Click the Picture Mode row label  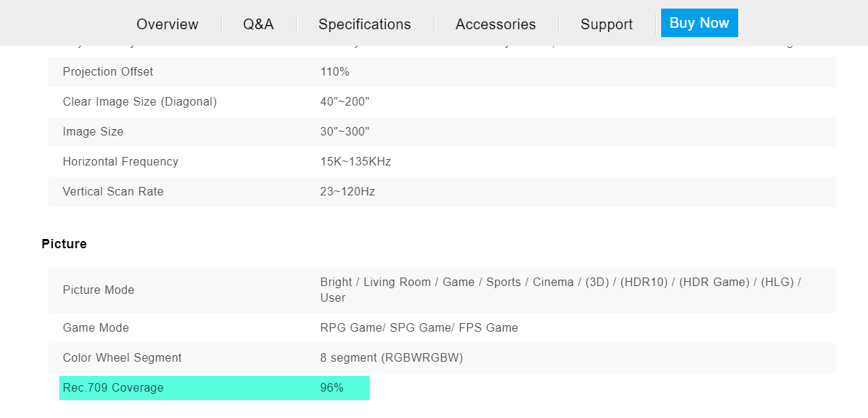click(x=98, y=290)
